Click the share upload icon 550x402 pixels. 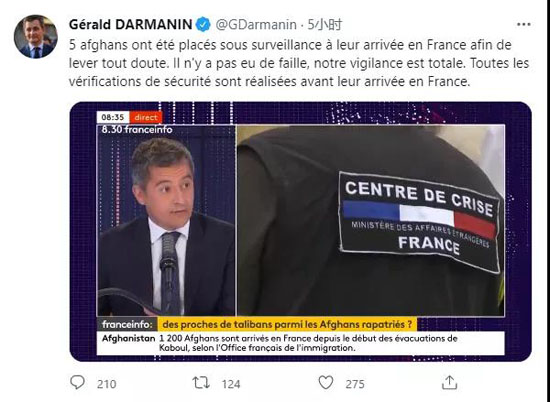click(449, 382)
